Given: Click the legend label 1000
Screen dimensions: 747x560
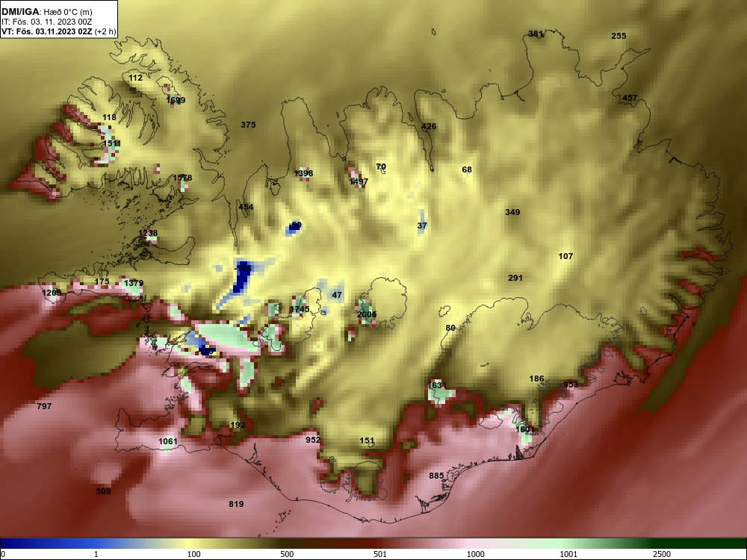Looking at the screenshot, I should click(475, 554).
